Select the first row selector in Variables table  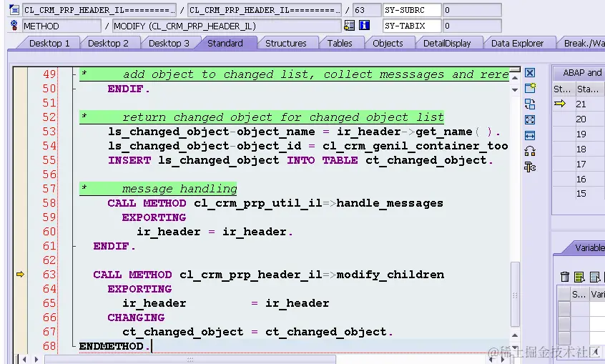pyautogui.click(x=564, y=309)
